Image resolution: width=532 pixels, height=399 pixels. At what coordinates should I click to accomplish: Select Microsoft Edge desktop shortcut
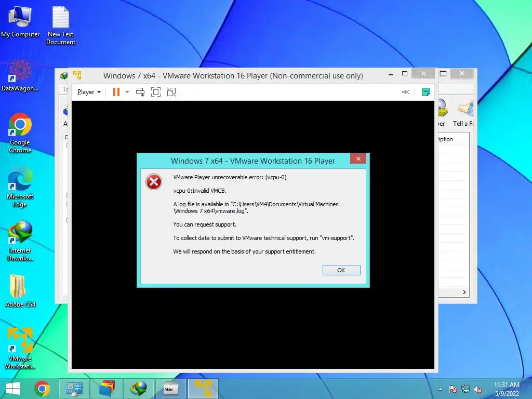point(20,187)
